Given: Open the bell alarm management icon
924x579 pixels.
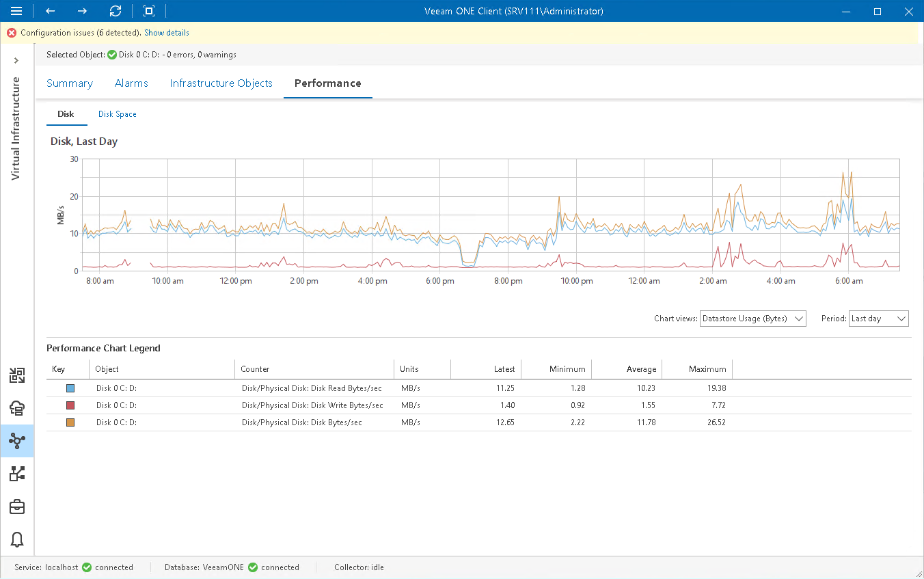Looking at the screenshot, I should coord(17,539).
